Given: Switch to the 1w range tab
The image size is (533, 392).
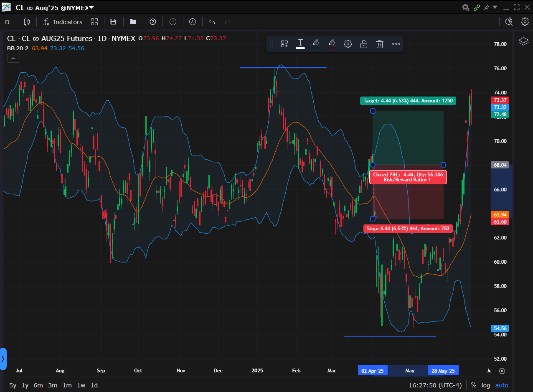Looking at the screenshot, I should click(x=81, y=385).
